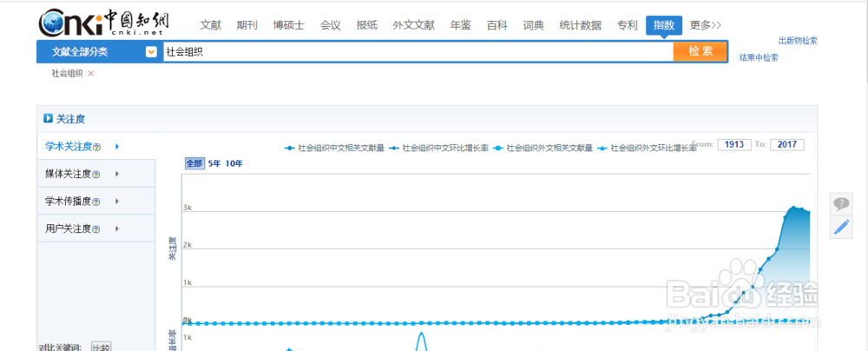This screenshot has height=351, width=868.
Task: Click the CNKI logo
Action: 103,23
